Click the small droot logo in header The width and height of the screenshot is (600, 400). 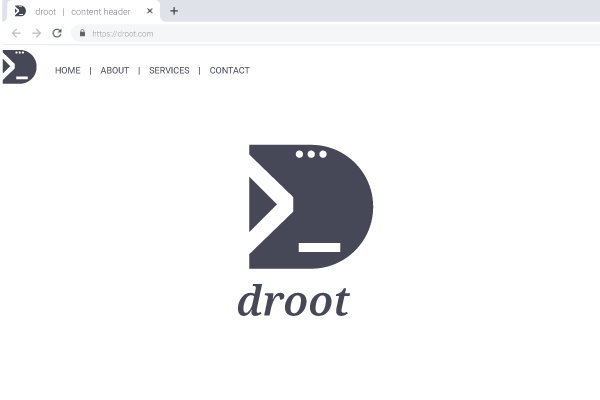coord(20,67)
